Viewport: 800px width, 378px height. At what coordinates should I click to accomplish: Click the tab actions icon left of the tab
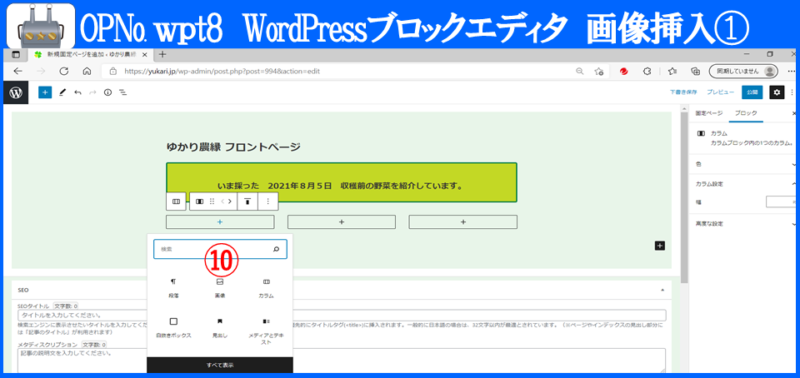point(15,54)
